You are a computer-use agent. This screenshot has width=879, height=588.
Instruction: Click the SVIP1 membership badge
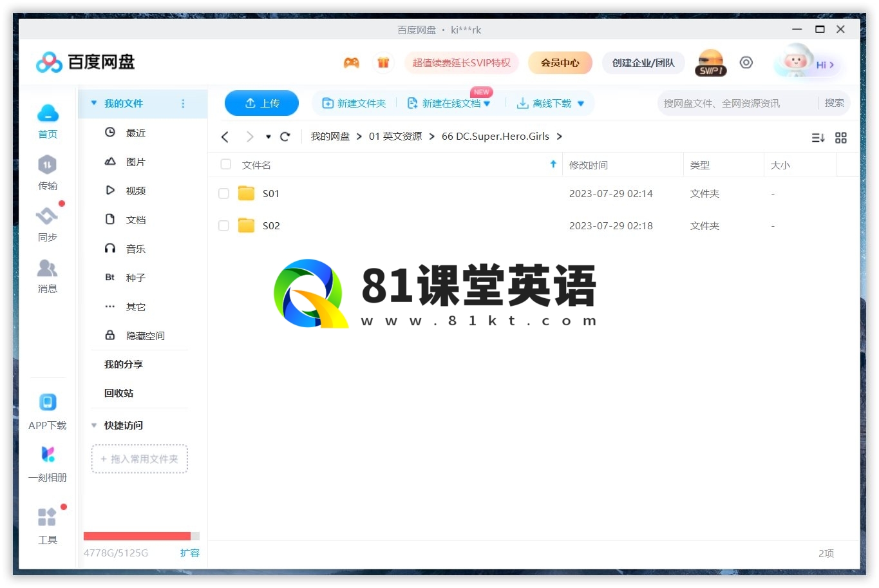tap(711, 63)
